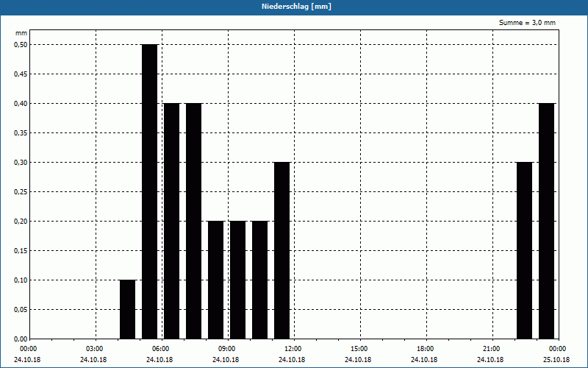Click the 'mm' unit label above the y-axis

21,33
